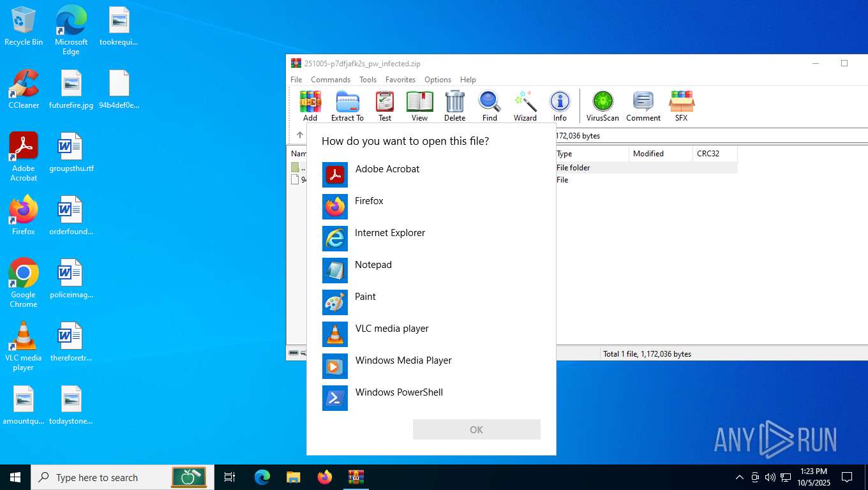Select the tookrequi... image file on the desktop
This screenshot has height=490, width=868.
[x=119, y=26]
